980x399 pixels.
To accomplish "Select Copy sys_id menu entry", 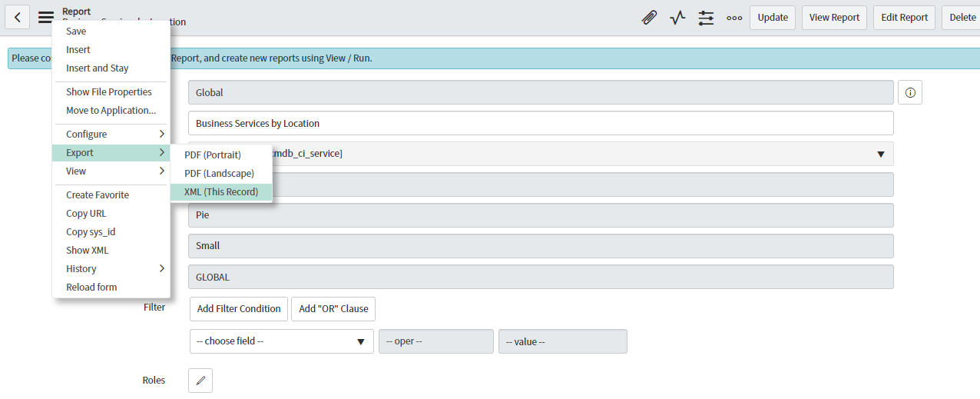I will click(111, 232).
